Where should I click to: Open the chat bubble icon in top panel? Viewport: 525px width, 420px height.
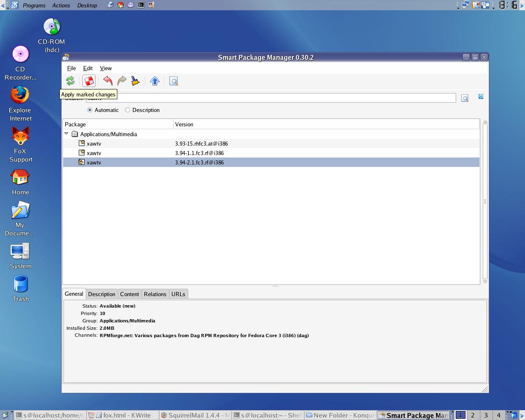click(x=131, y=5)
